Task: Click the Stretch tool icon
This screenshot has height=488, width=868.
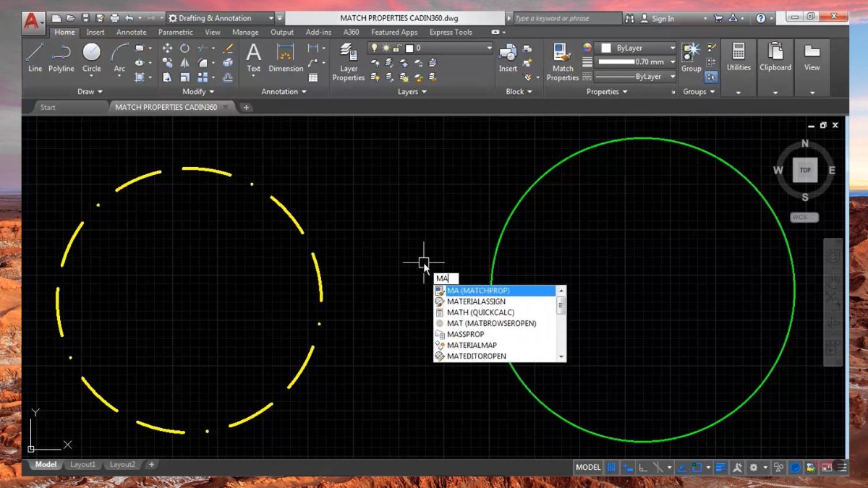Action: 167,77
